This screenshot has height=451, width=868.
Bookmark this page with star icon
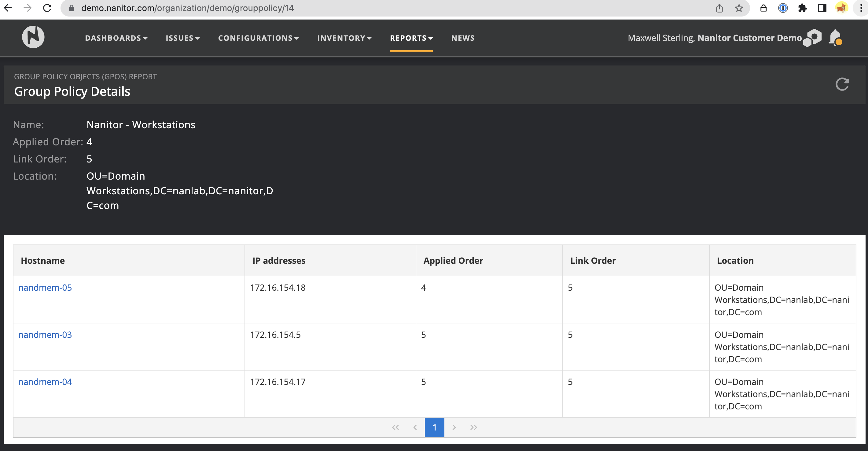tap(739, 8)
